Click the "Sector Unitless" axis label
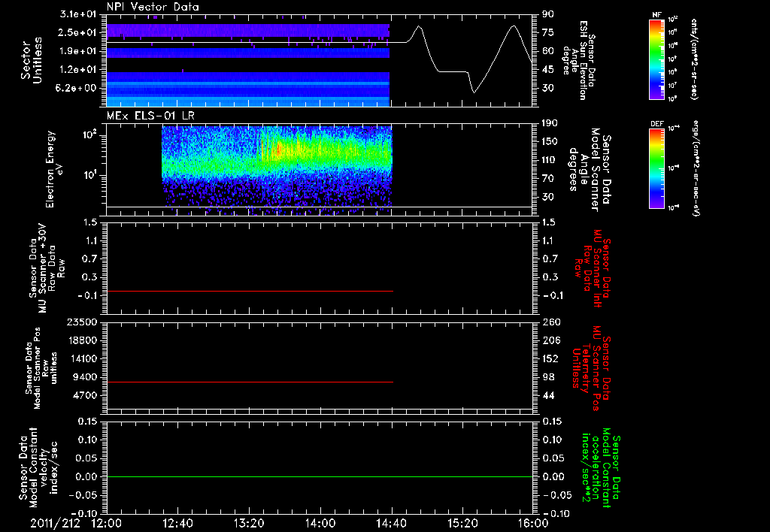This screenshot has width=770, height=532. [32, 60]
